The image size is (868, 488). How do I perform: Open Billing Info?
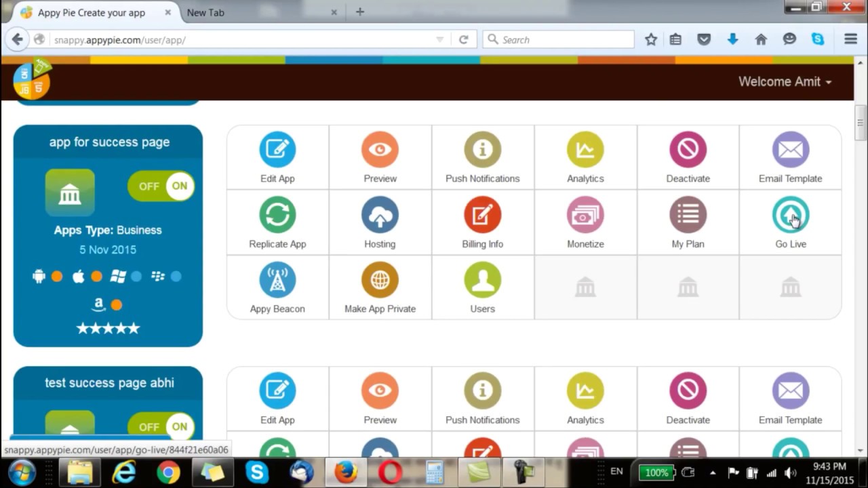482,222
